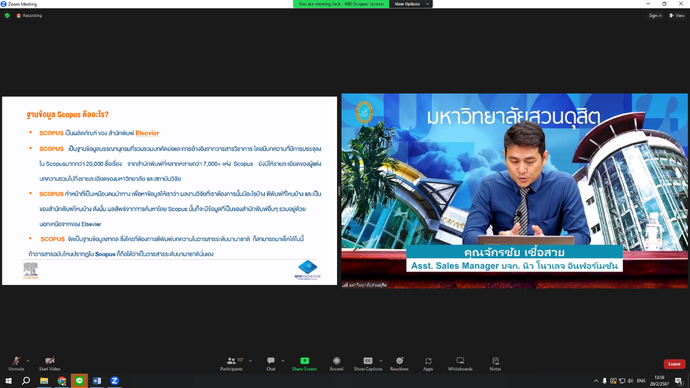This screenshot has width=690, height=388.
Task: Click the green Share Screen button
Action: coord(304,363)
